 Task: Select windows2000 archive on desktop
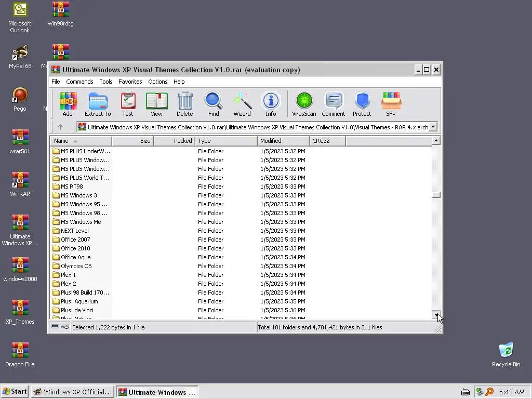(x=20, y=270)
